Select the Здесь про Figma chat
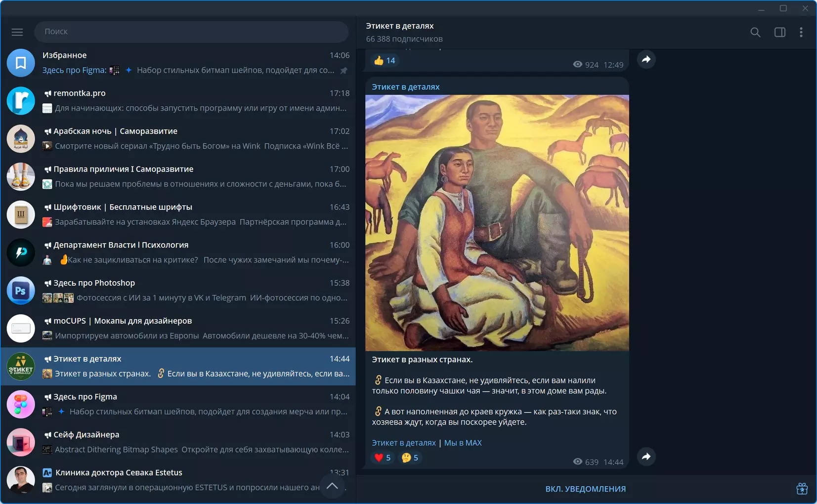This screenshot has height=504, width=817. 178,404
